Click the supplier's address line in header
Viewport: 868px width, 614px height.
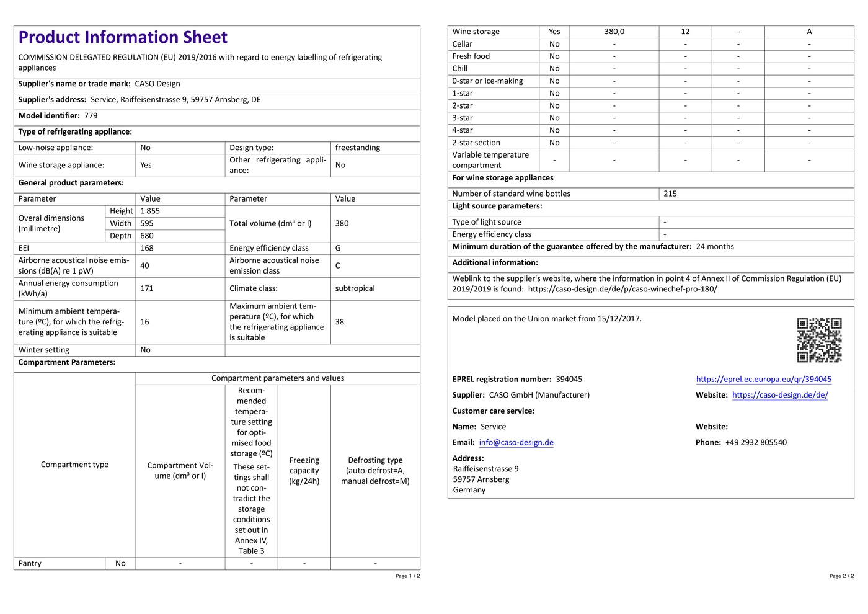(x=139, y=100)
